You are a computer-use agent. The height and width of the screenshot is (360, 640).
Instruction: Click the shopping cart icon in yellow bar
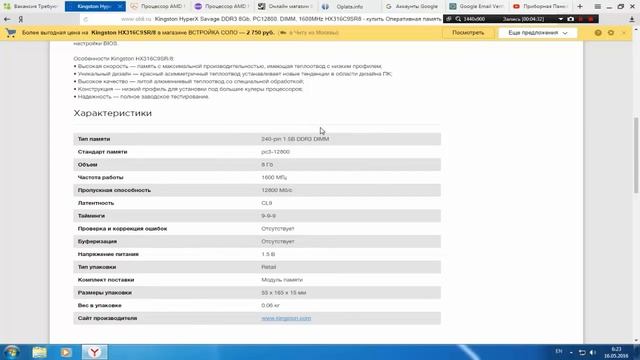tap(11, 33)
